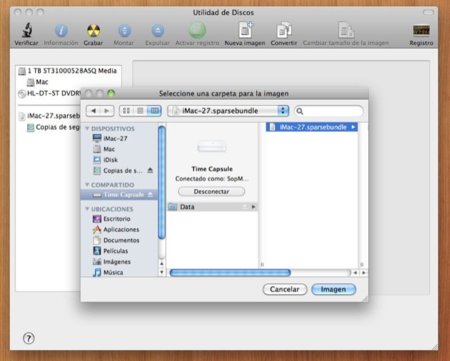The height and width of the screenshot is (361, 450).
Task: Click the Montar toolbar icon
Action: (124, 31)
